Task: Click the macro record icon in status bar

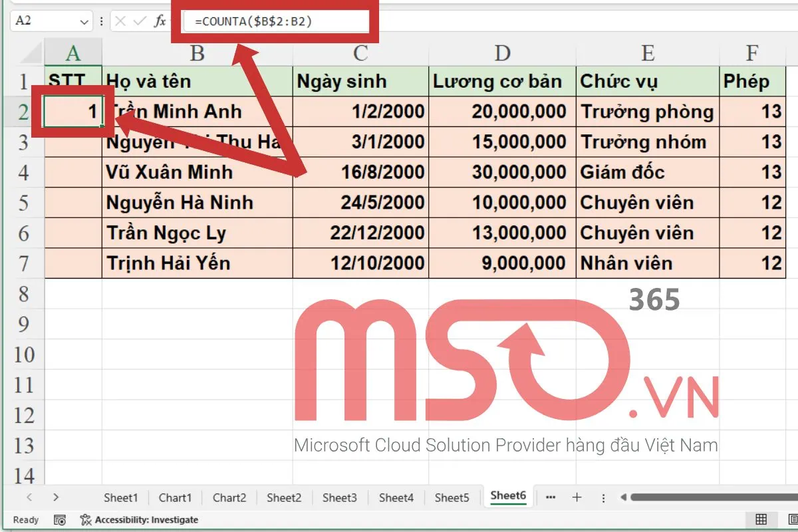Action: [x=60, y=520]
